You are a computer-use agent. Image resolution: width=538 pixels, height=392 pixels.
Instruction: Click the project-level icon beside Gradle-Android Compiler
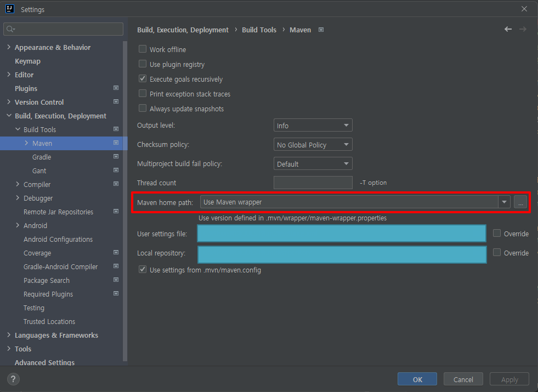[116, 266]
